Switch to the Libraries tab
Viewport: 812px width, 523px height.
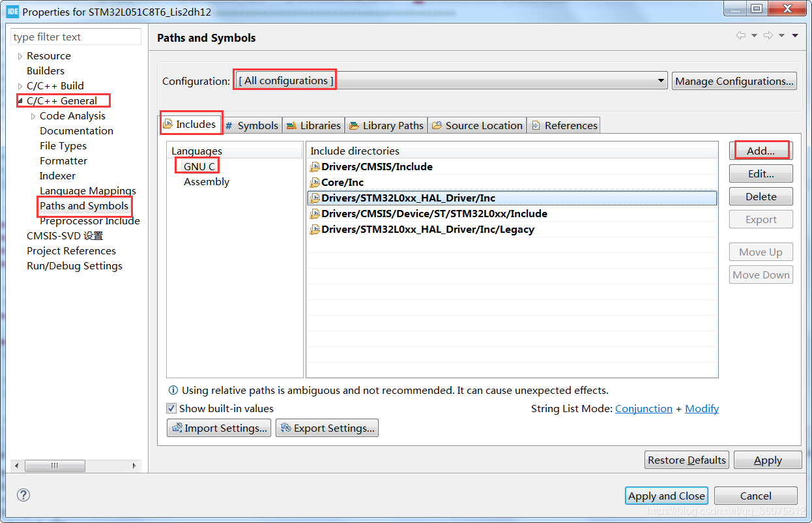tap(314, 125)
